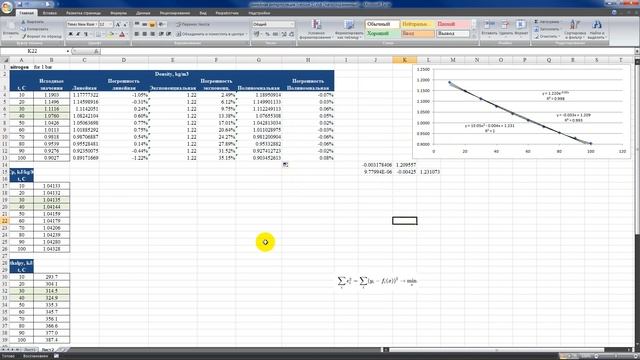Center text horizontally in cell
The width and height of the screenshot is (640, 360).
(x=144, y=34)
